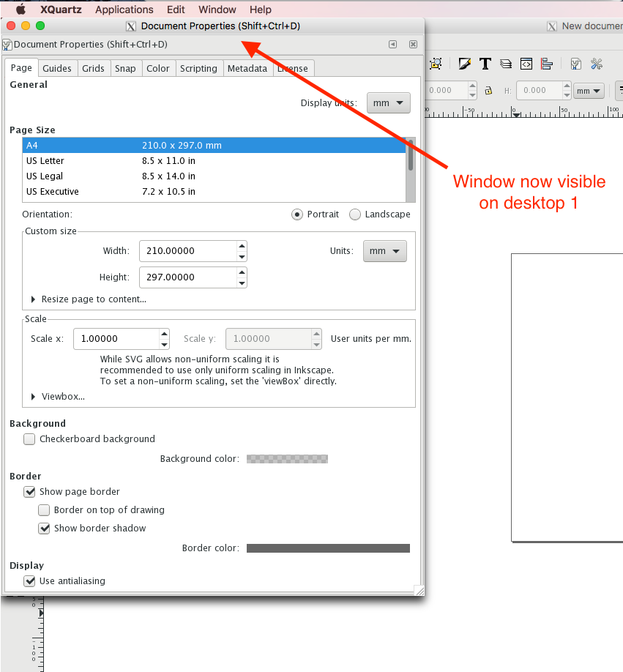Enable the Checkerboard background checkbox

tap(29, 438)
